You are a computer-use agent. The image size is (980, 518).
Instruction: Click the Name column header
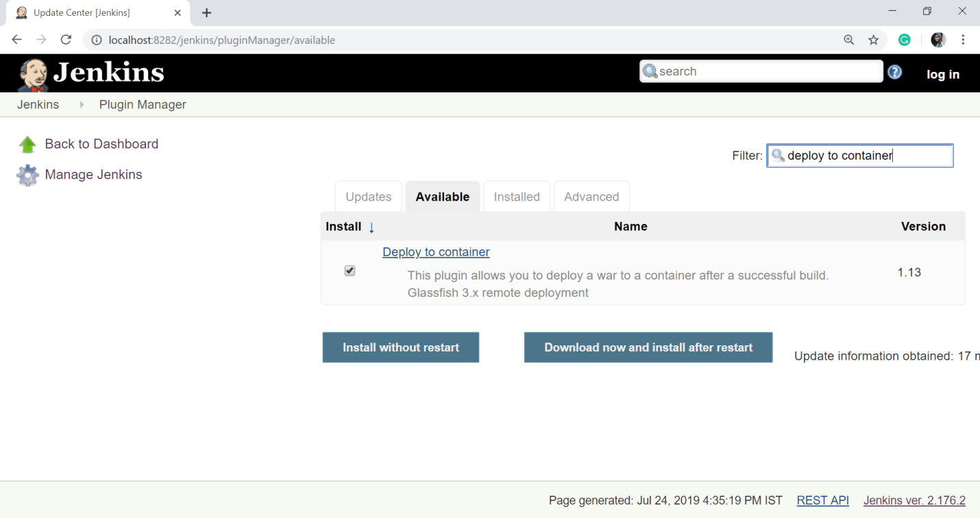pyautogui.click(x=630, y=226)
